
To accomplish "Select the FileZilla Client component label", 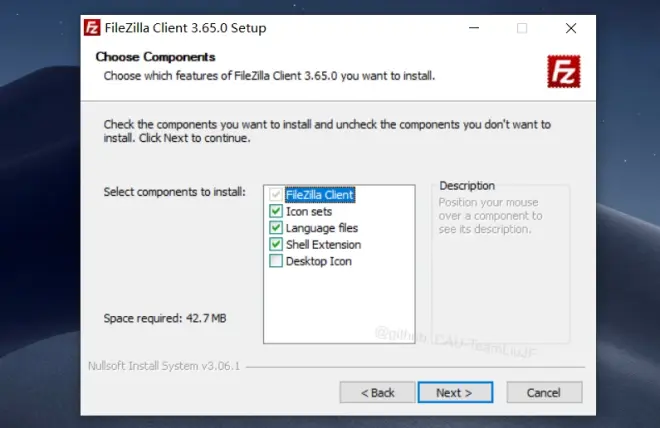I will coord(320,195).
